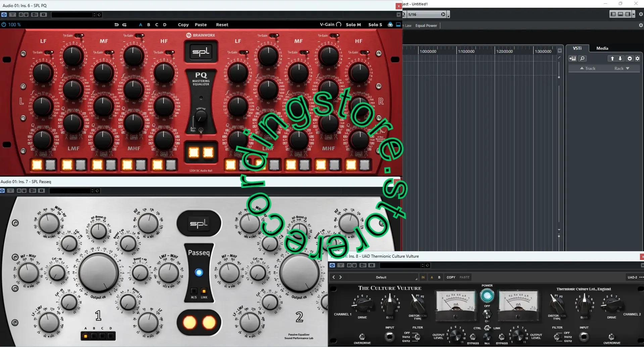Screen dimensions: 644x347
Task: Go to next preset in Culture Vulture
Action: 341,277
